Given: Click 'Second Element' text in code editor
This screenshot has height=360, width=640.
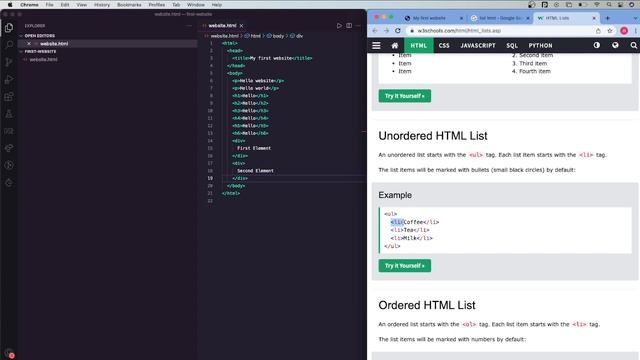Looking at the screenshot, I should click(255, 171).
